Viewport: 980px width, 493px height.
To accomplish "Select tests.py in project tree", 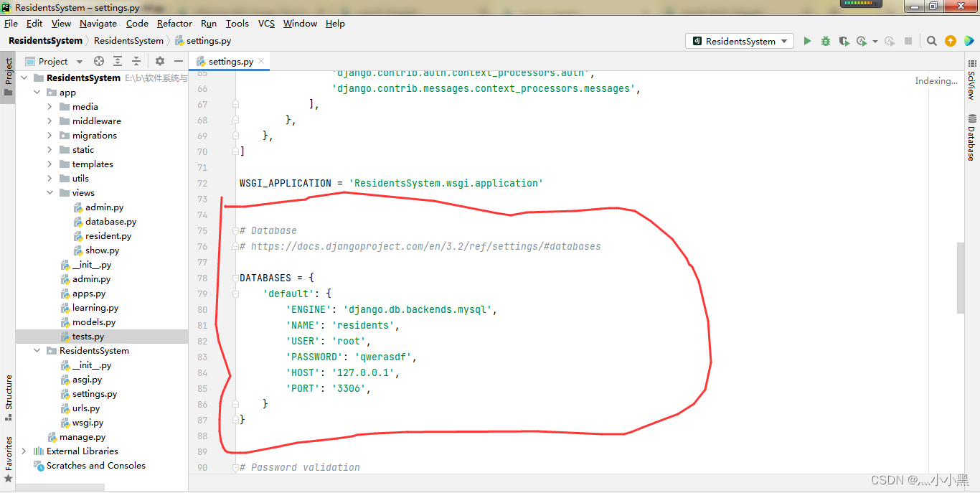I will pos(88,336).
